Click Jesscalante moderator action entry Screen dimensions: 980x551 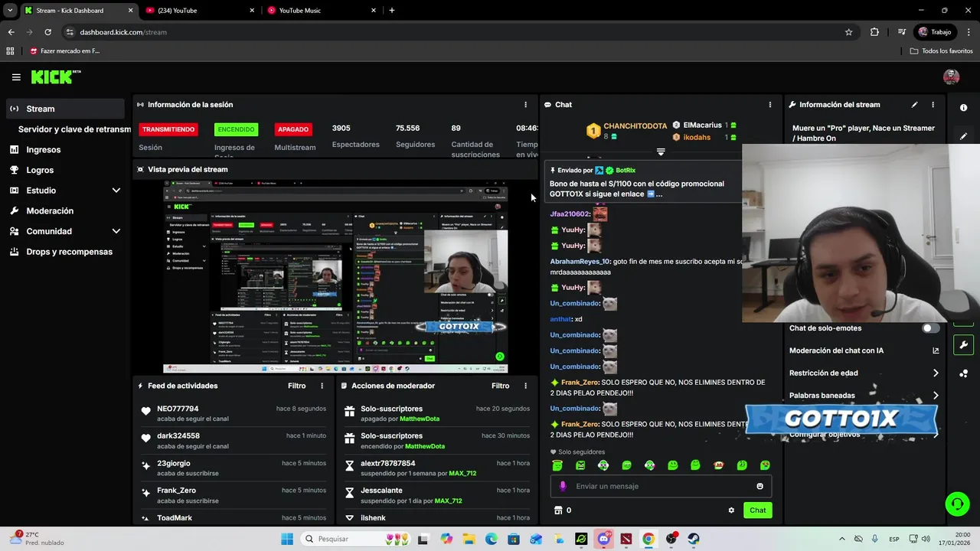pos(381,491)
